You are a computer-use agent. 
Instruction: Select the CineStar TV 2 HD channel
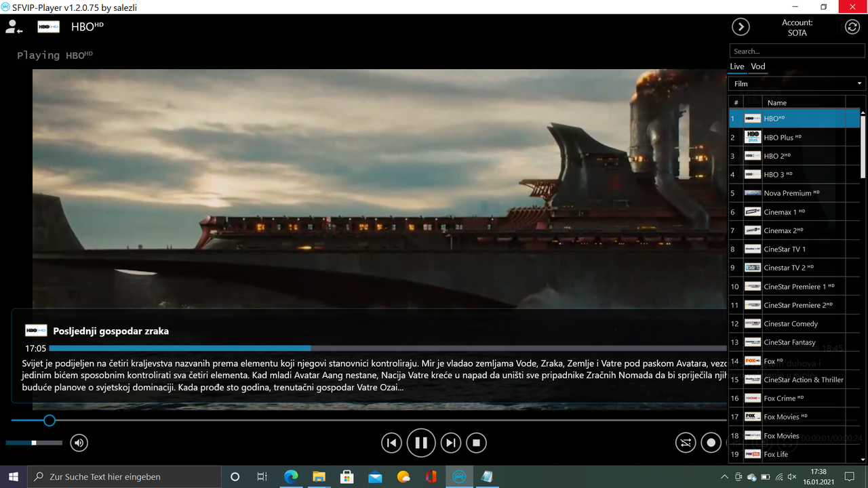794,268
